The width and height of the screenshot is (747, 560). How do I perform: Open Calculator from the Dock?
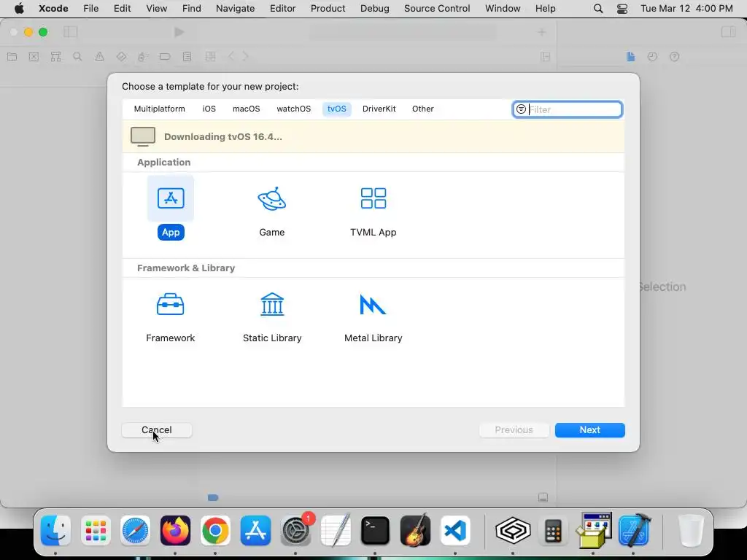pos(553,531)
